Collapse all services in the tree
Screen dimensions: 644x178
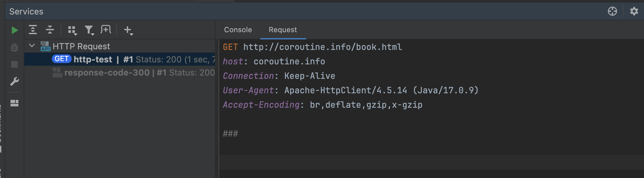pos(50,30)
